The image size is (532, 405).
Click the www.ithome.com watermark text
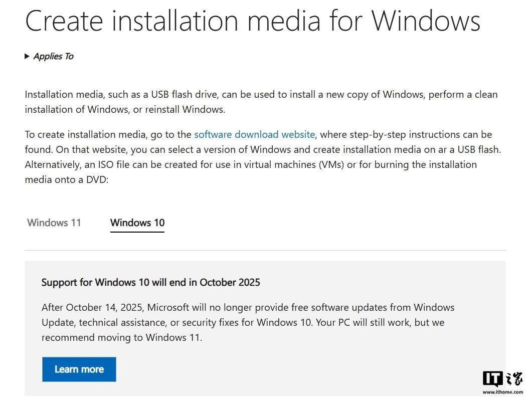(503, 392)
